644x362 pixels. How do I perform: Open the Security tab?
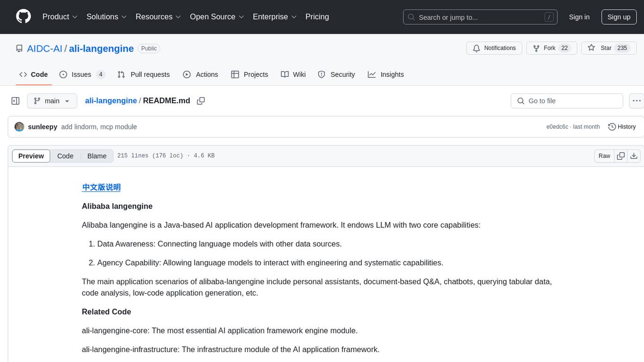336,74
